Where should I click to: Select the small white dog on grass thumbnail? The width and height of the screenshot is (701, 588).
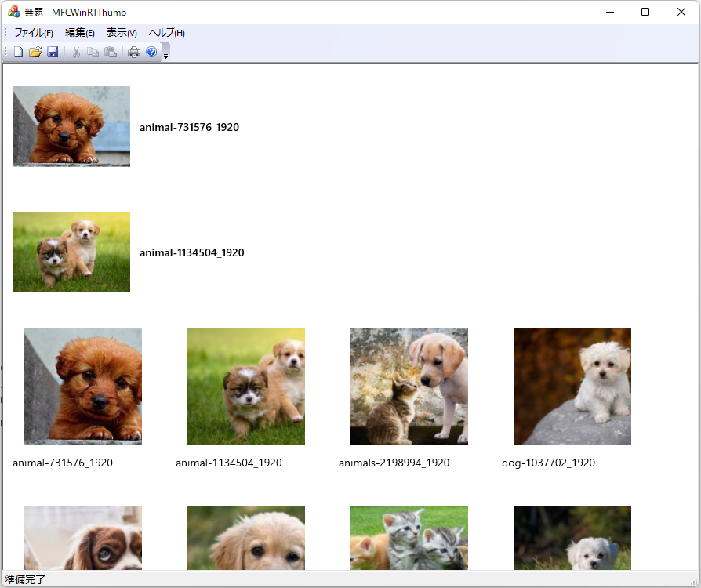coord(572,538)
